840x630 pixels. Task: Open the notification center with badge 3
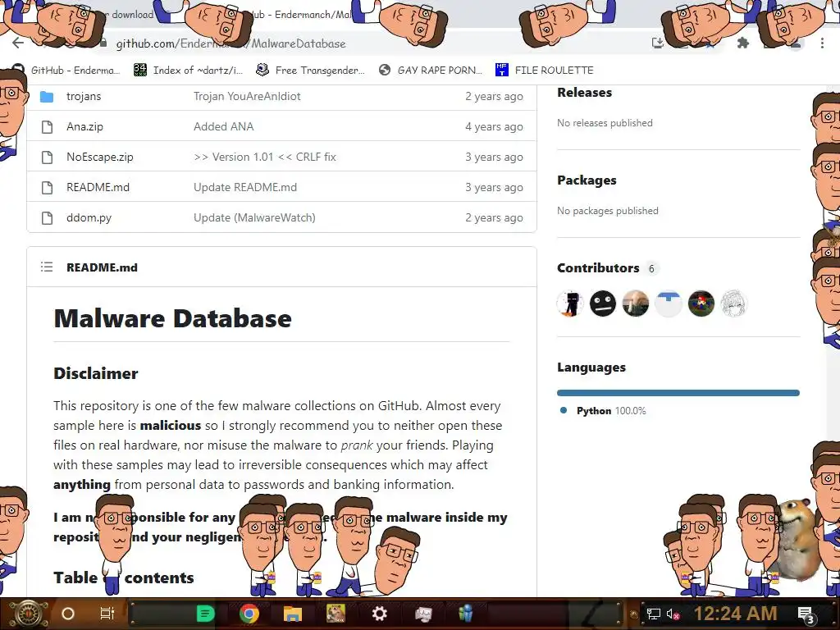(x=807, y=615)
